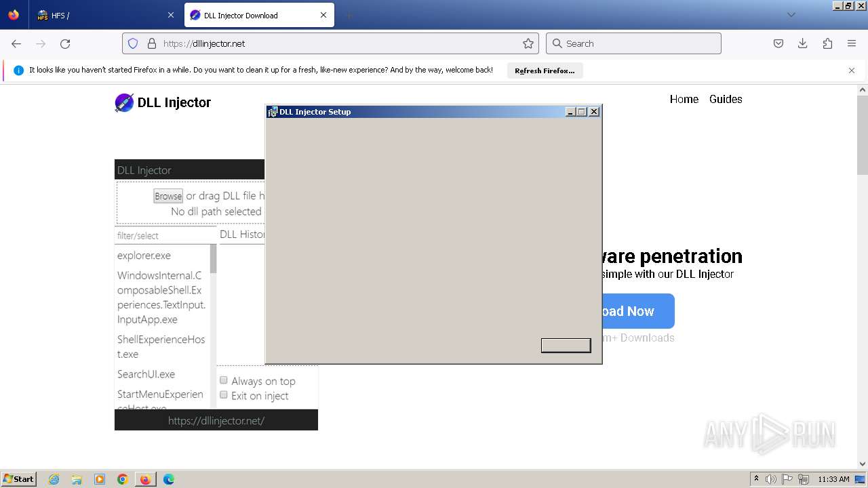
Task: Open the Windows Start menu
Action: 18,479
